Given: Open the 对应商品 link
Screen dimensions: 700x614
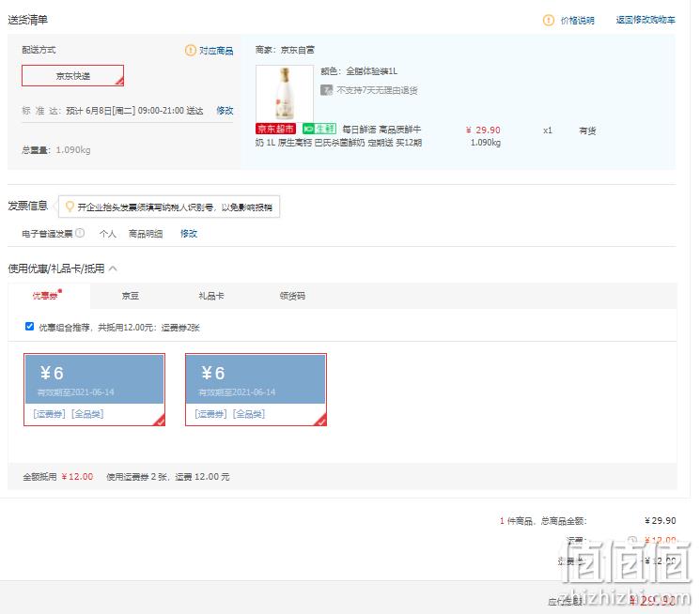Looking at the screenshot, I should click(216, 51).
